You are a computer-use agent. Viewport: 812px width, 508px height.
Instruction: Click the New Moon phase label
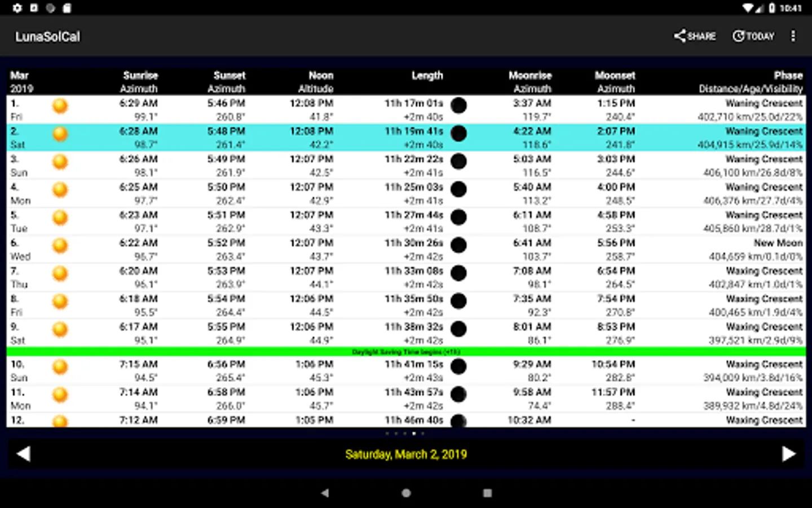(778, 243)
